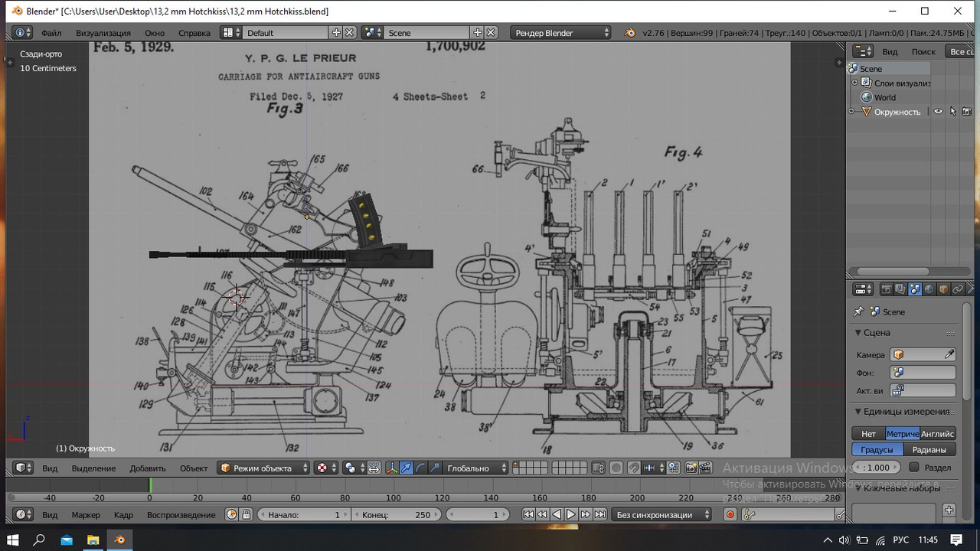
Task: Switch to World properties tab
Action: point(929,289)
